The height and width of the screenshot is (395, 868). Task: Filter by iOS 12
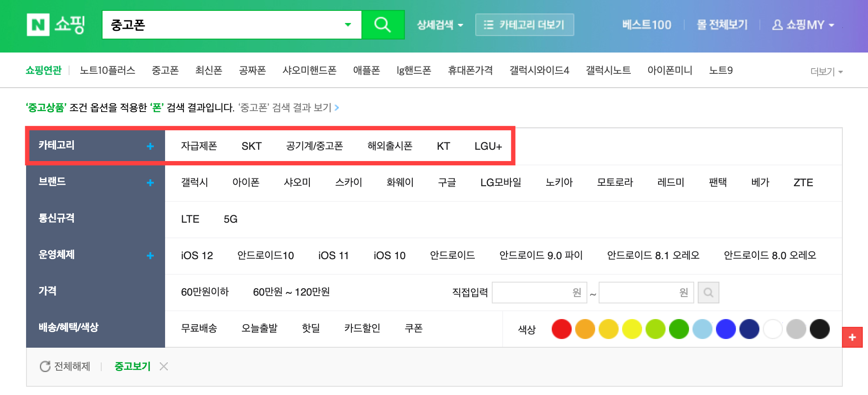(x=197, y=255)
